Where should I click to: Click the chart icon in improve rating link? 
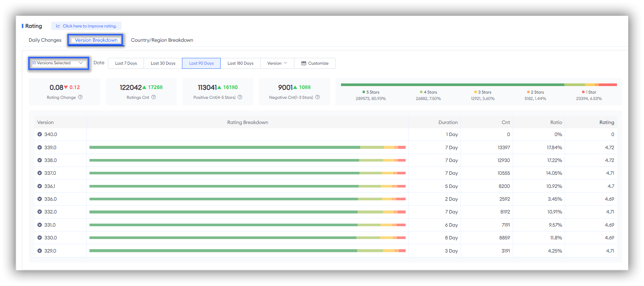tap(58, 26)
